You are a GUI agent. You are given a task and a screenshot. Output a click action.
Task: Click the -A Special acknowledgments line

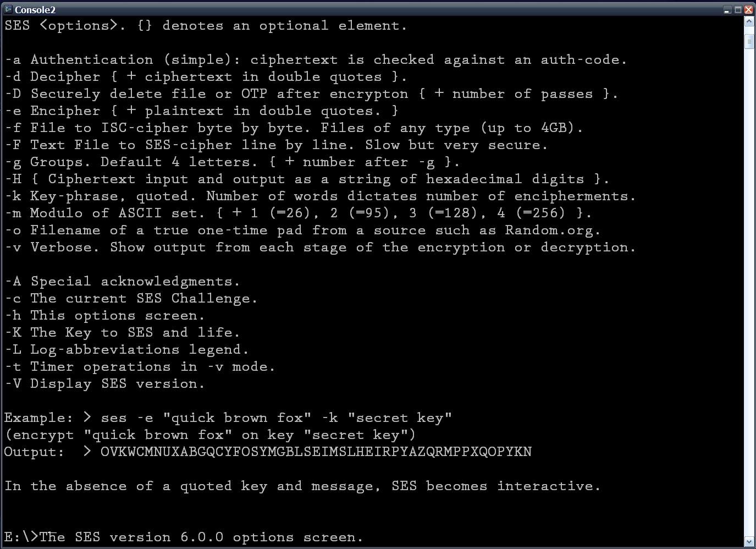(122, 281)
